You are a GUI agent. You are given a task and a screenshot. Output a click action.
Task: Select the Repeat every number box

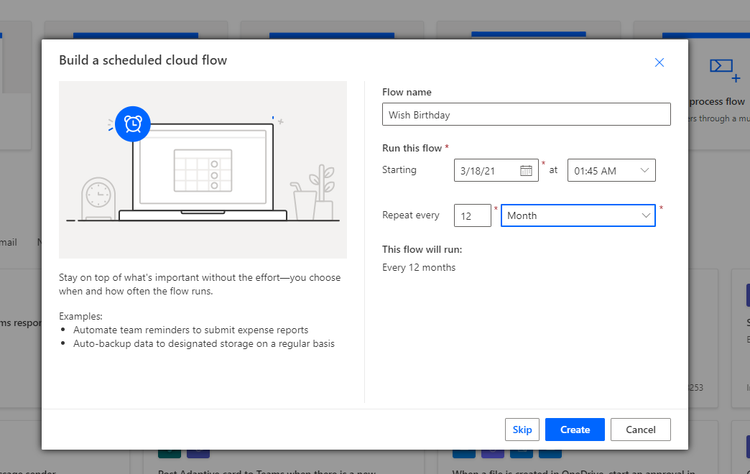point(472,215)
